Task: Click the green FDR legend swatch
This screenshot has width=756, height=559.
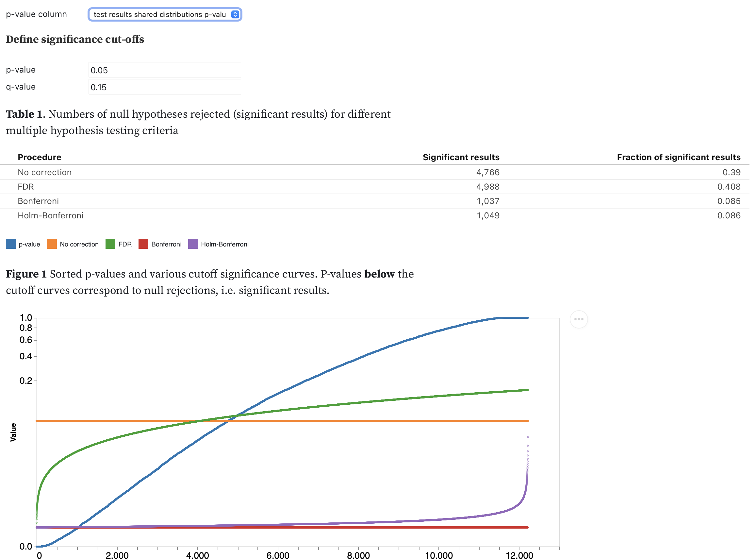Action: pos(110,244)
